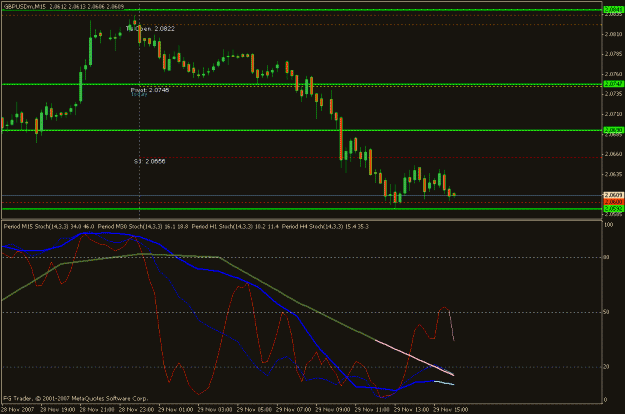Screen dimensions: 625x414
Task: Click the 80 level on stochastic scale
Action: [607, 257]
